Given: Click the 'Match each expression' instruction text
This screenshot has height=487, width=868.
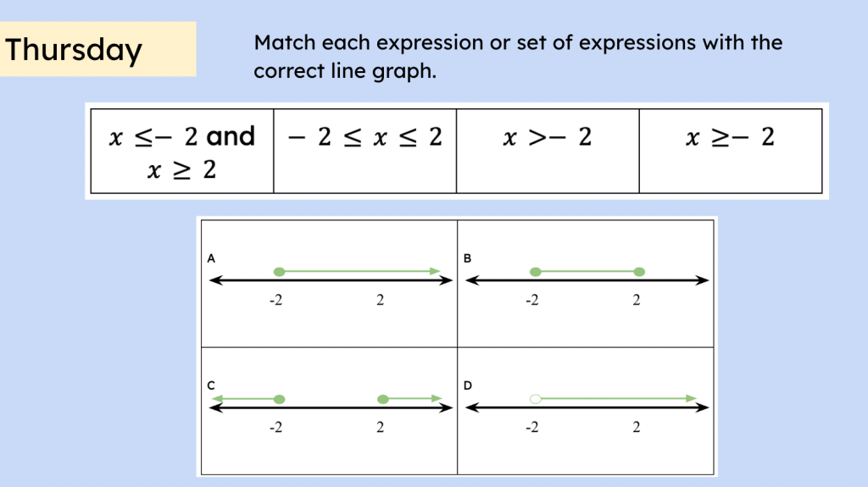Looking at the screenshot, I should [518, 57].
